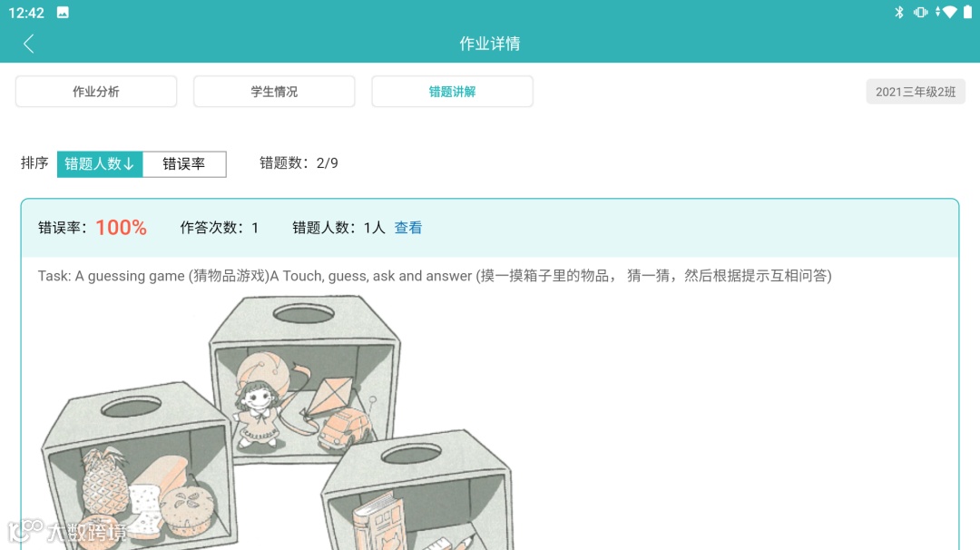This screenshot has width=980, height=550.
Task: Tap the 作业详情 page title
Action: pos(490,44)
